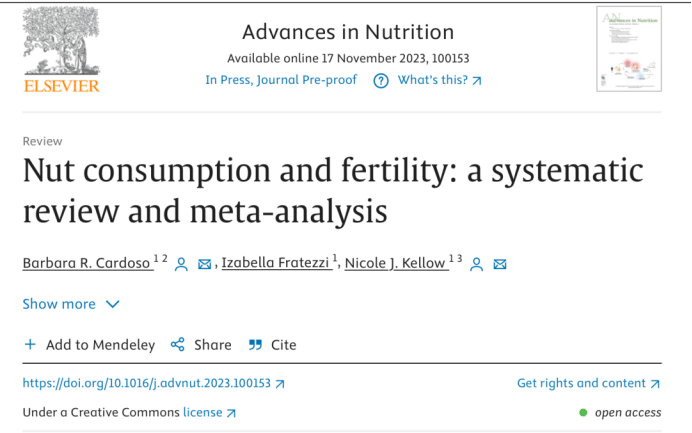Click email envelope icon for Barbara Cardoso
The image size is (692, 433).
point(205,264)
